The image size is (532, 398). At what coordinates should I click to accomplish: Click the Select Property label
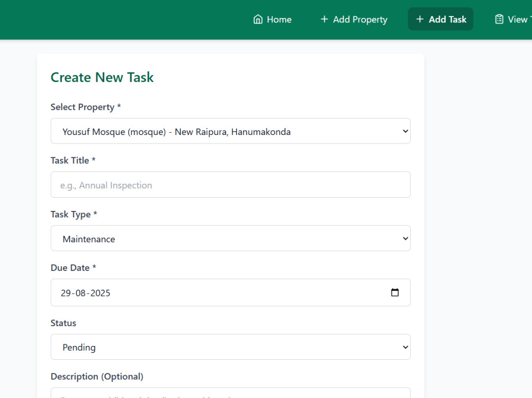click(86, 107)
